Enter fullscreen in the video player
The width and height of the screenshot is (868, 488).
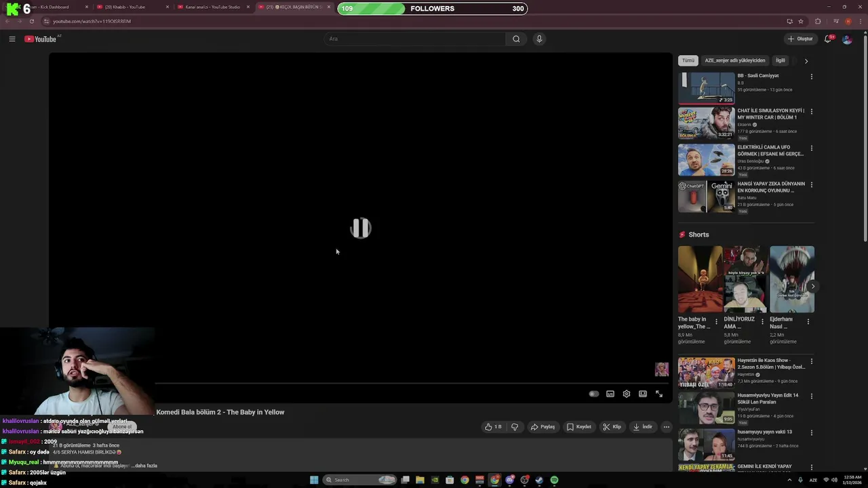659,394
